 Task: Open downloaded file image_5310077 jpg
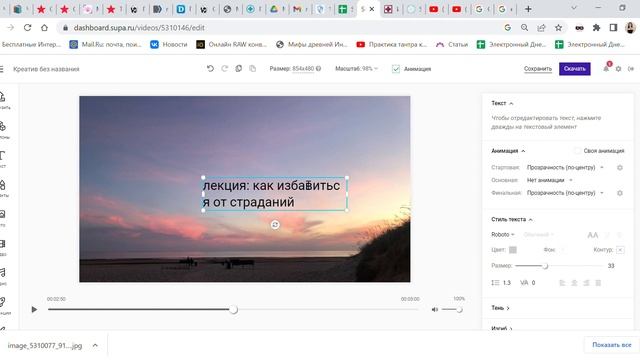[x=45, y=346]
